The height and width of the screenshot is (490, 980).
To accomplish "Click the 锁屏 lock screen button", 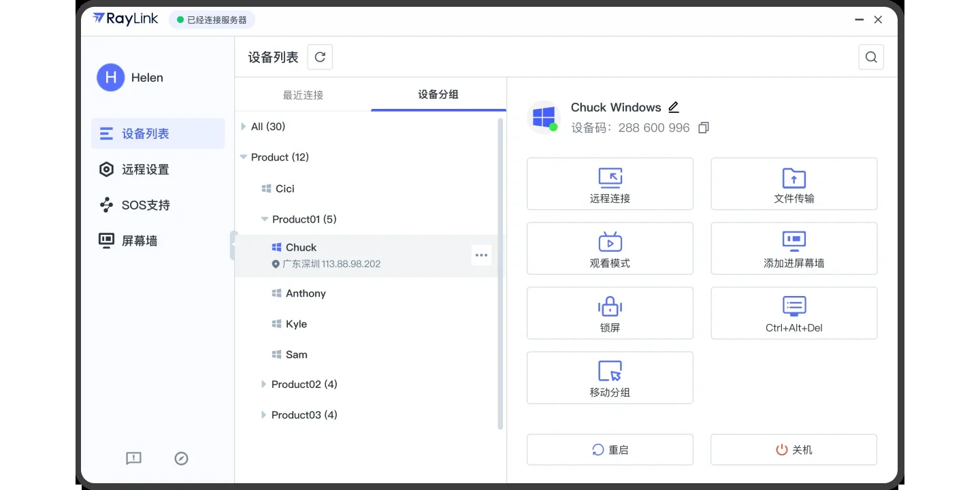I will tap(610, 313).
